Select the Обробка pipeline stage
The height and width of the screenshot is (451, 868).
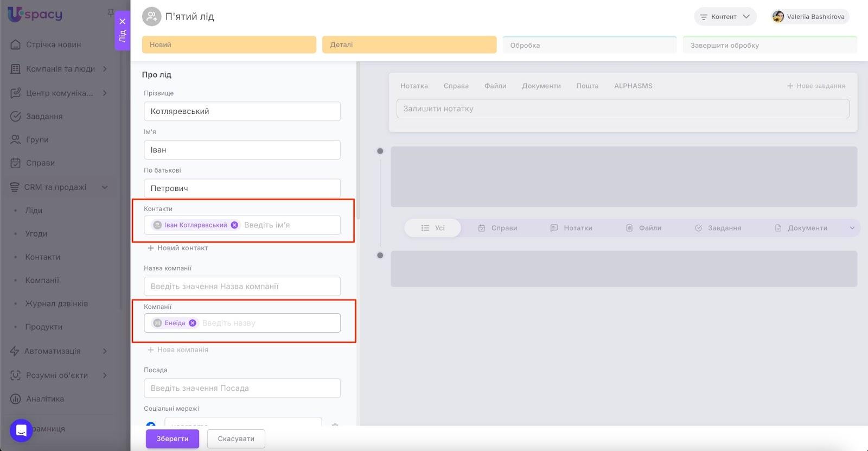pos(589,46)
